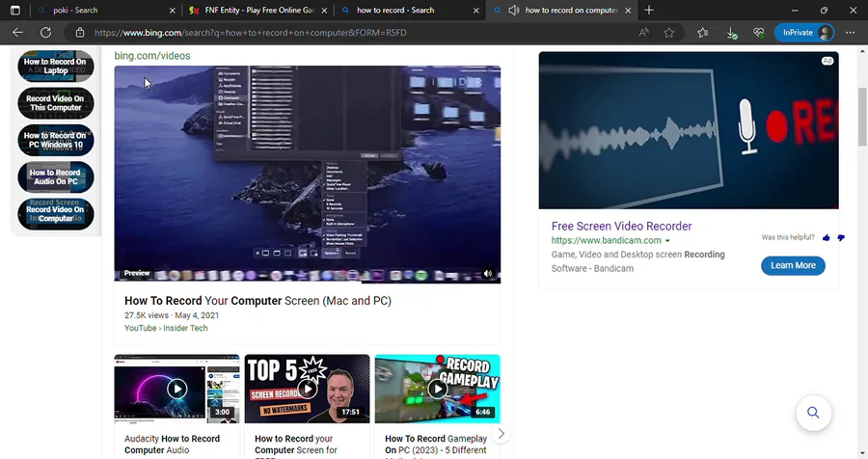Close the how to record - Search tab
868x459 pixels.
[476, 10]
